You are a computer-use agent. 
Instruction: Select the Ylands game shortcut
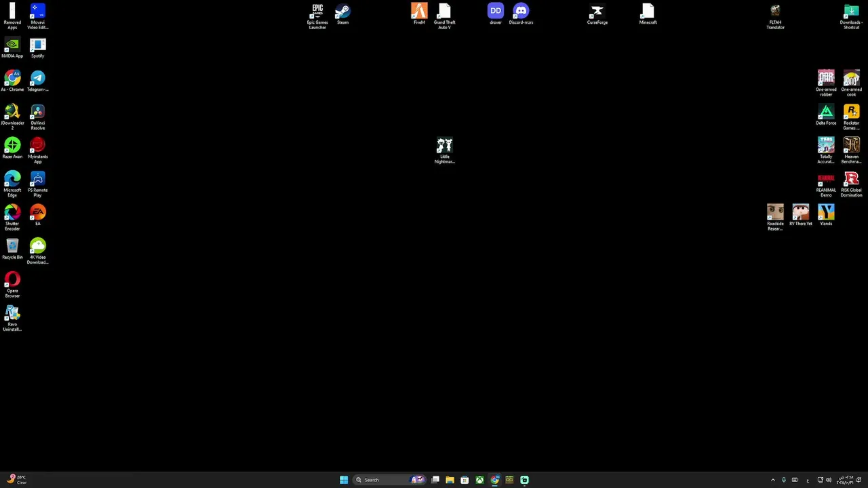(x=826, y=216)
